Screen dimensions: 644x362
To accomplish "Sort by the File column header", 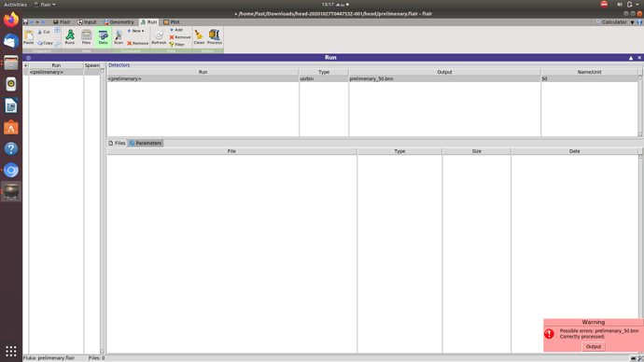I will click(231, 151).
